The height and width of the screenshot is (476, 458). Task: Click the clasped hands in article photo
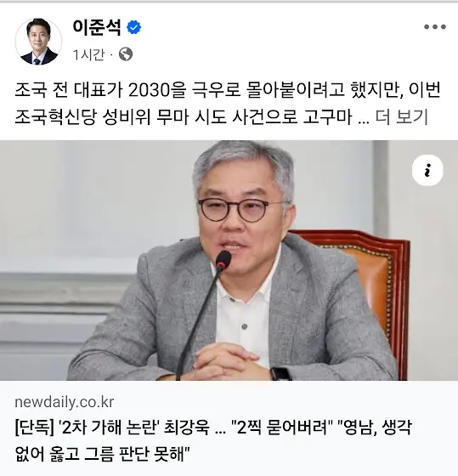[223, 361]
